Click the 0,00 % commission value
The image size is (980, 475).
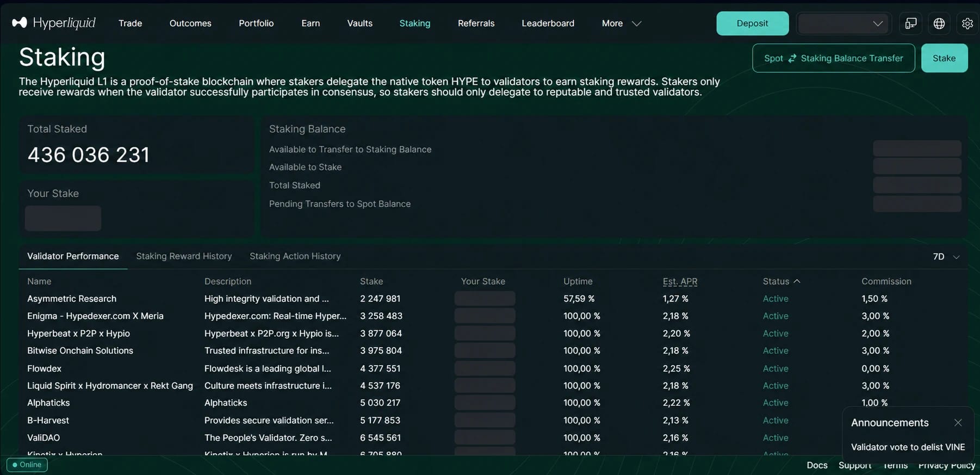[x=875, y=368]
